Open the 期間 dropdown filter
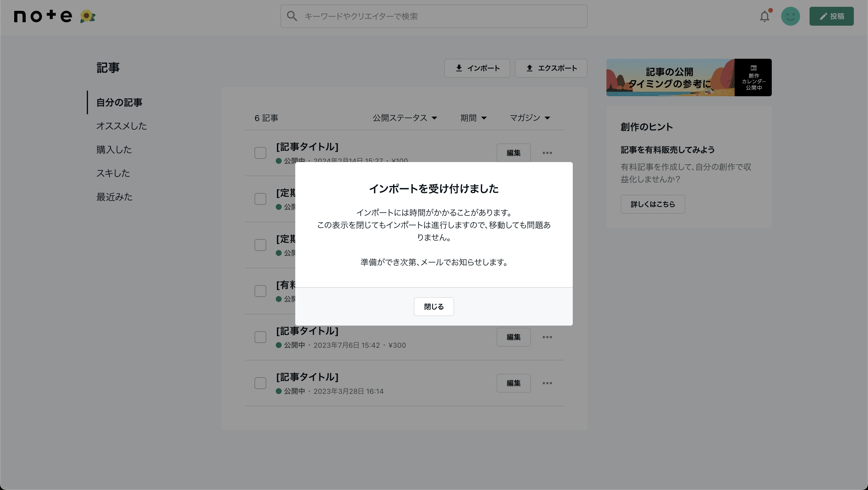Viewport: 868px width, 490px height. point(474,118)
